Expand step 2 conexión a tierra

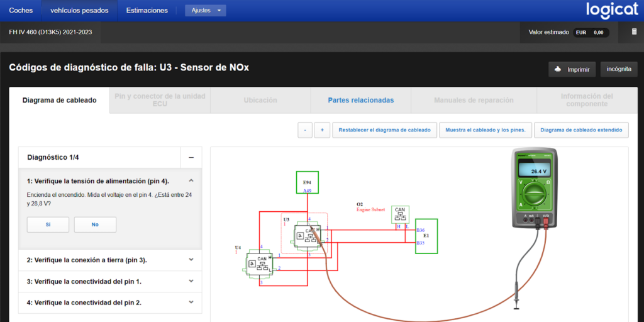pos(110,260)
